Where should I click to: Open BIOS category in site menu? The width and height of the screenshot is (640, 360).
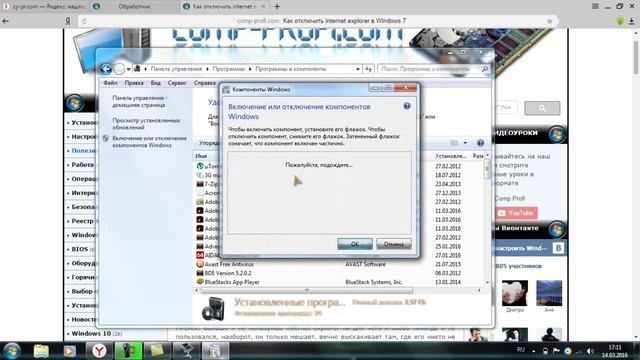click(x=80, y=249)
